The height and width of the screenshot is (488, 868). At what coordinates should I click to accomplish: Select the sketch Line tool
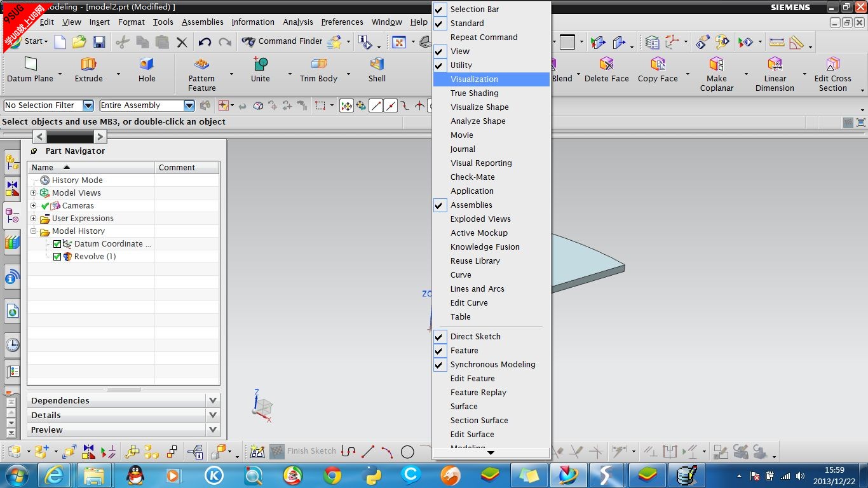point(368,452)
